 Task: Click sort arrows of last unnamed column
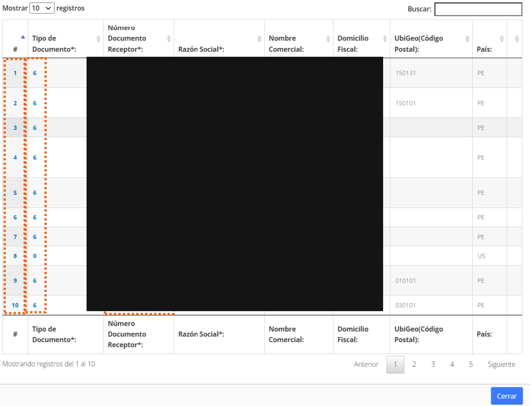tap(517, 38)
